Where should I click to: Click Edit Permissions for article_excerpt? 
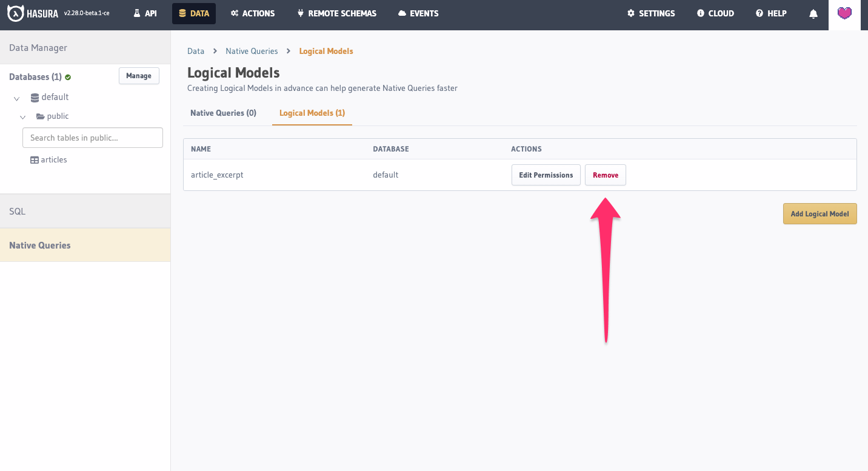(546, 175)
